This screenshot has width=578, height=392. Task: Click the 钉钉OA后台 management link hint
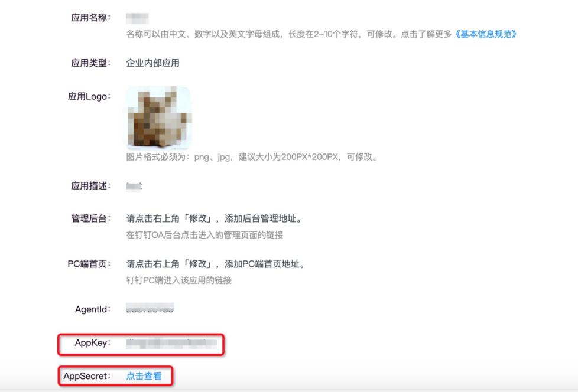204,235
